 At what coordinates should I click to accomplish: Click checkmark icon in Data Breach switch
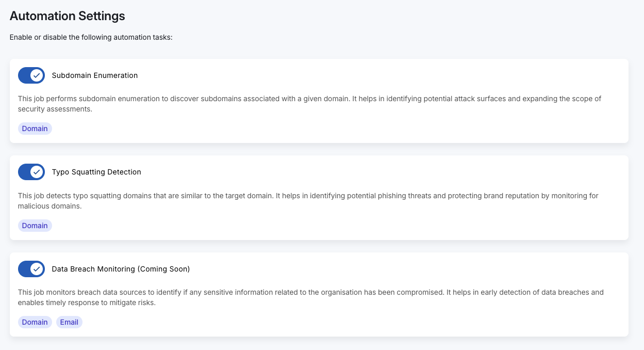[x=37, y=269]
